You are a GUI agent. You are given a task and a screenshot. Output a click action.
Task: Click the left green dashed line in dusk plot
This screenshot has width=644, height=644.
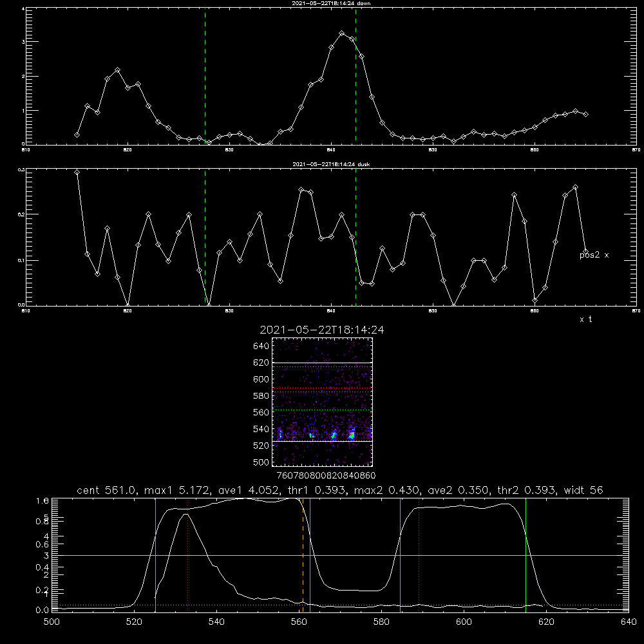205,237
